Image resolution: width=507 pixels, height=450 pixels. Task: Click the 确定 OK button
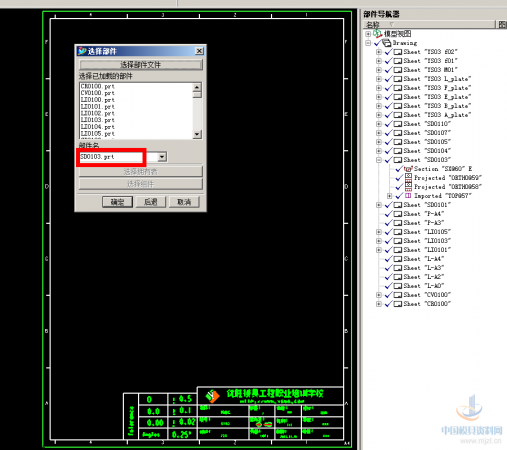(117, 202)
